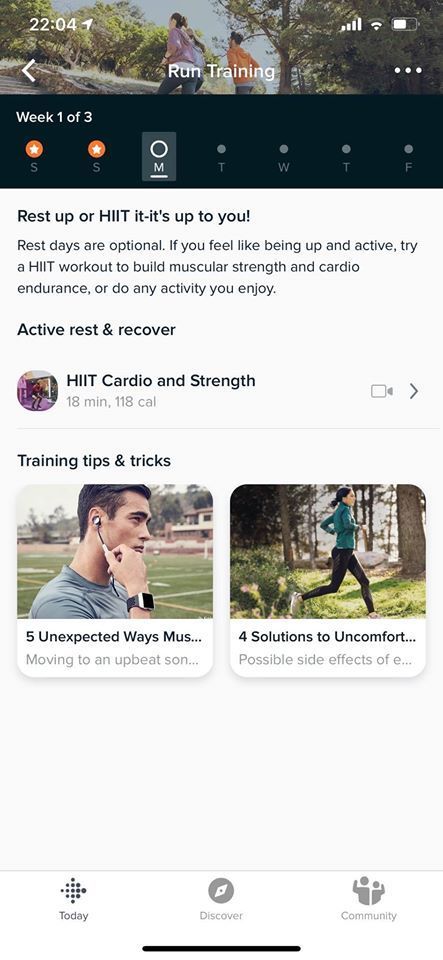Image resolution: width=443 pixels, height=960 pixels.
Task: Open the Discover compass icon
Action: click(221, 890)
